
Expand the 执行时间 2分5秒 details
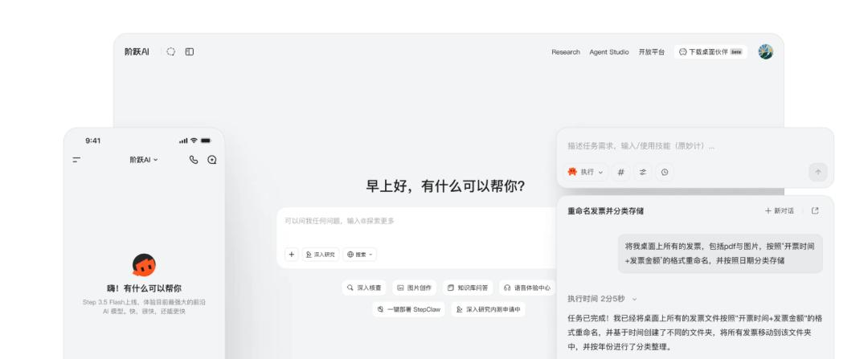602,299
